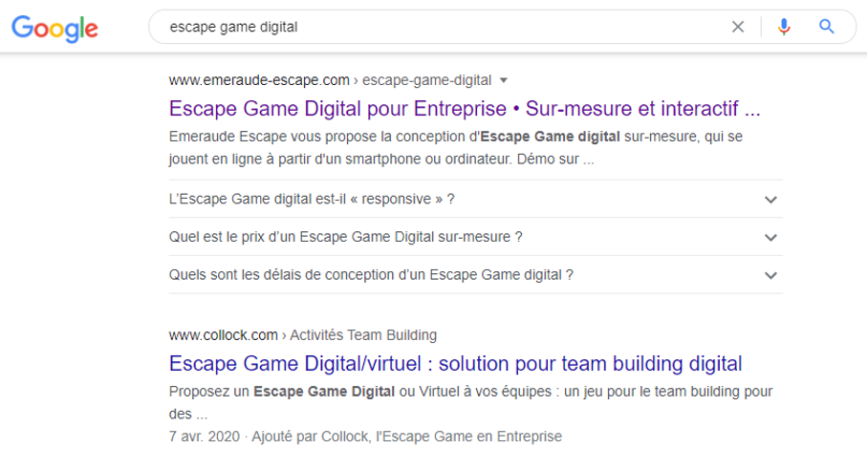Click question 'Quel est le prix d'un Escape Game Digital'
Viewport: 868px width, 470px height.
point(345,237)
